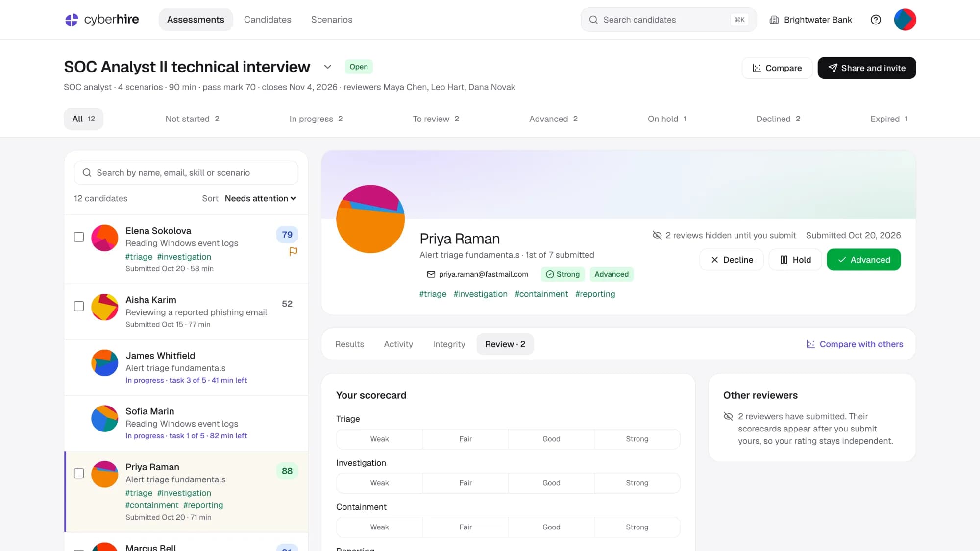Click the envelope icon next to priya.raman@fastmail.com
980x551 pixels.
tap(431, 274)
